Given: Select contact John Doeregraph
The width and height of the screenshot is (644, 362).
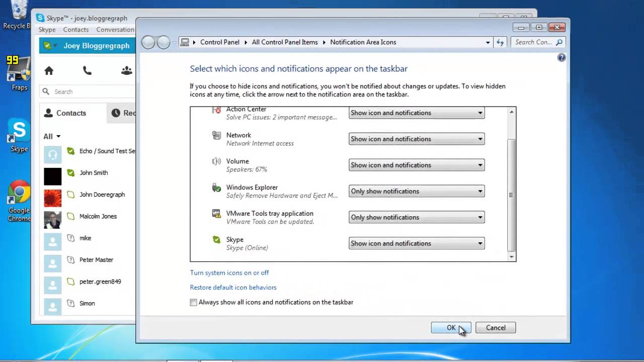Looking at the screenshot, I should pos(88,198).
